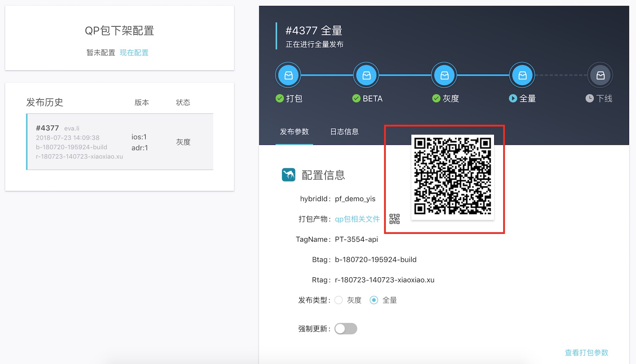This screenshot has width=636, height=364.
Task: Switch to the 日志信息 tab
Action: [344, 131]
